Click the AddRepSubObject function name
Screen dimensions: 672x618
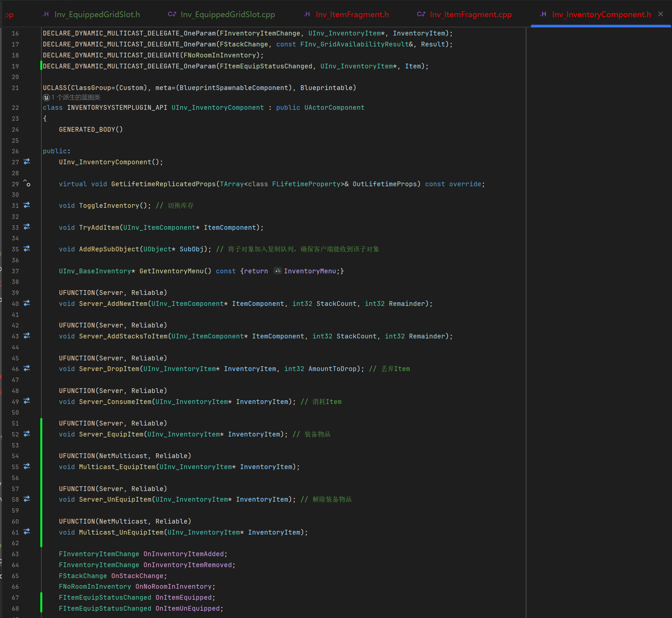109,249
